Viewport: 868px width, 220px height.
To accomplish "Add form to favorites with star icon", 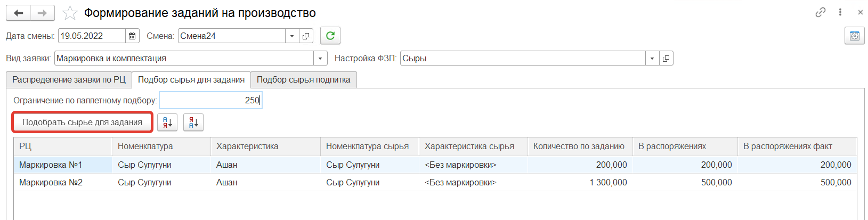I will [70, 13].
